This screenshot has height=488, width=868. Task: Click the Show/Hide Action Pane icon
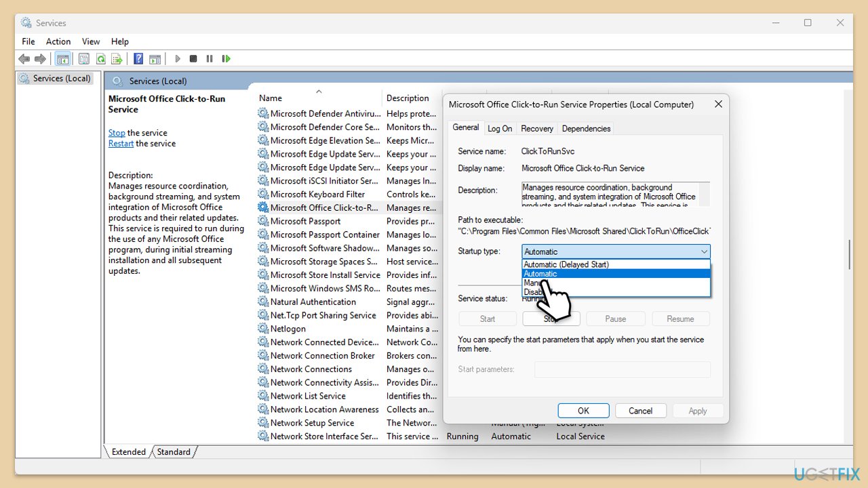(155, 59)
